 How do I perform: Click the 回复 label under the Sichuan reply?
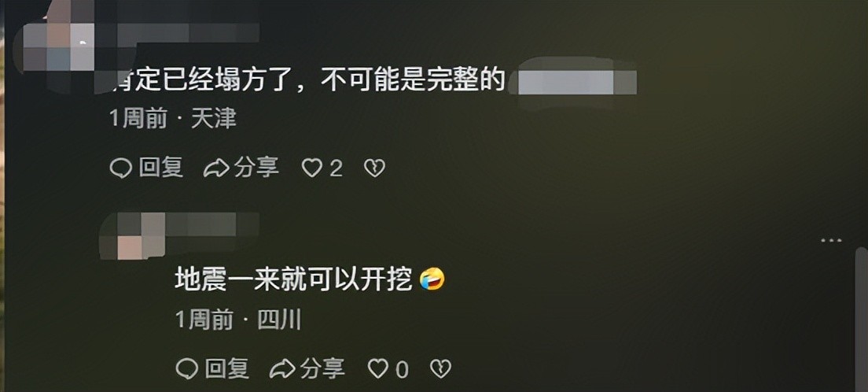(227, 368)
